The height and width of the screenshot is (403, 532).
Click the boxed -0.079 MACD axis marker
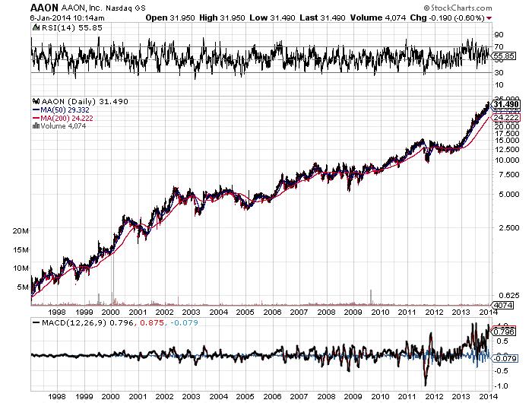pyautogui.click(x=504, y=359)
